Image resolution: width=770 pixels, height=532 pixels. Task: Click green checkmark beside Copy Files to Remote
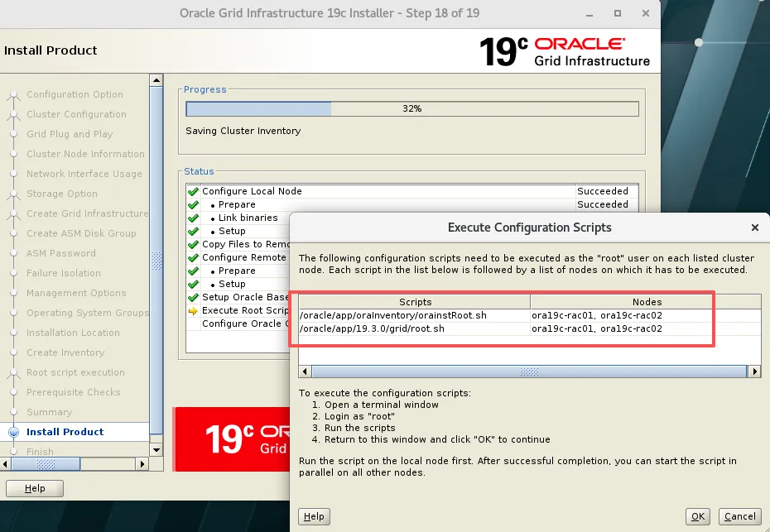(193, 244)
